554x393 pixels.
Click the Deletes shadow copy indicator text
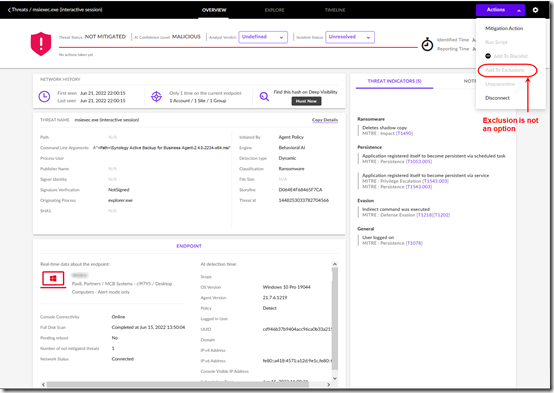click(x=384, y=128)
